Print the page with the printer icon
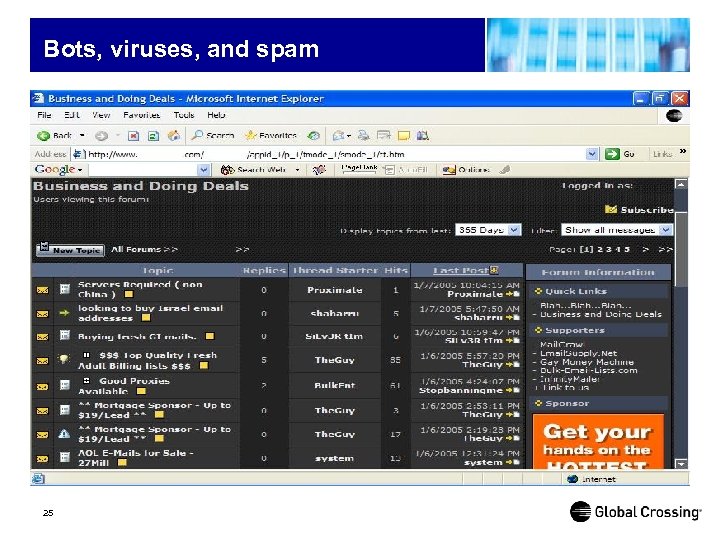The width and height of the screenshot is (720, 540). pos(363,135)
